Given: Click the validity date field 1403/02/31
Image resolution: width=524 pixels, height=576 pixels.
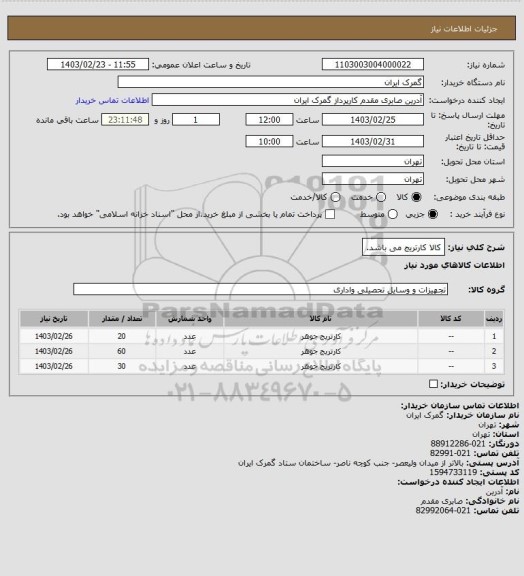Looking at the screenshot, I should click(x=373, y=141).
